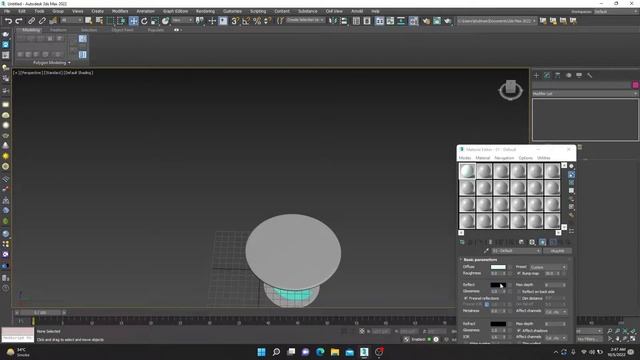
Task: Open the Modifiers menu
Action: coord(120,11)
